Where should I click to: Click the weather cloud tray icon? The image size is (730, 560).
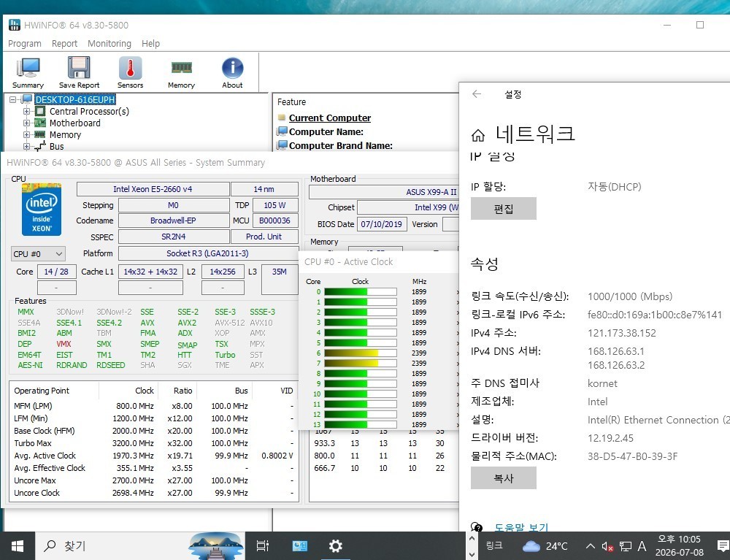[x=531, y=546]
